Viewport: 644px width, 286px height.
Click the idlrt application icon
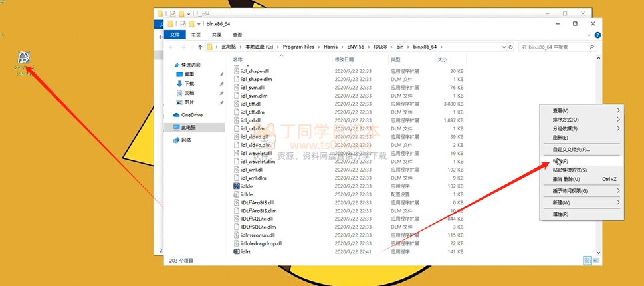[x=236, y=251]
